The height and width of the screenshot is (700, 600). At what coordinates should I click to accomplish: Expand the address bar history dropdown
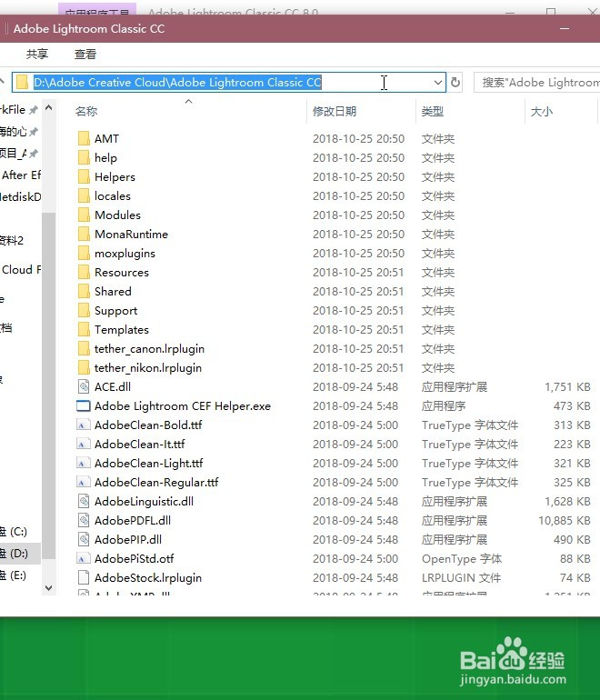click(x=438, y=82)
